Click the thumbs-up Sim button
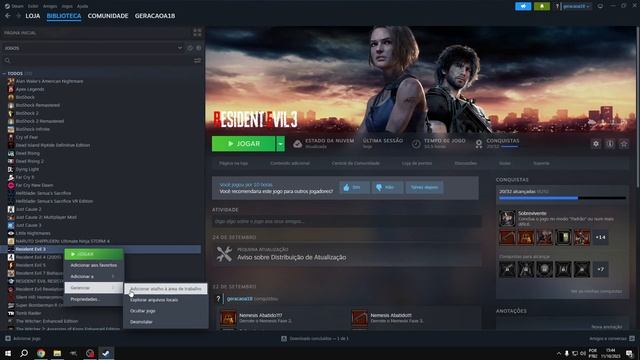 click(x=354, y=187)
